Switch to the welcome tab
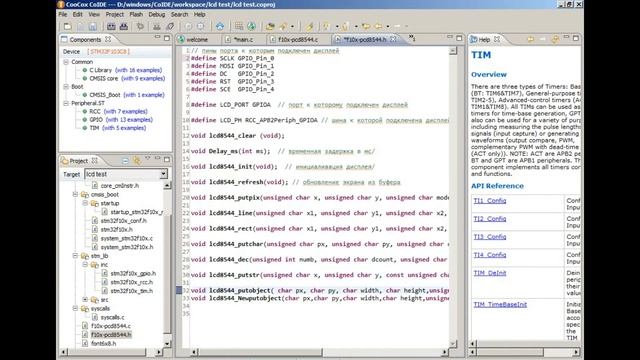The image size is (640, 360). click(197, 40)
